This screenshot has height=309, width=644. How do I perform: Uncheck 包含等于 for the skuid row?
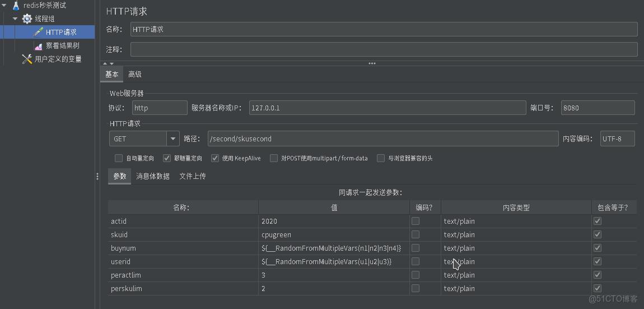pos(598,234)
